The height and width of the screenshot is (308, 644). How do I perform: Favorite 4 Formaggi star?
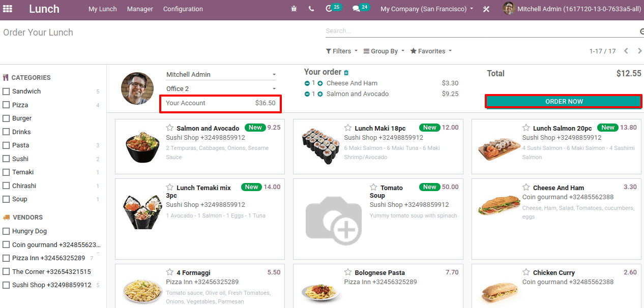pos(170,272)
